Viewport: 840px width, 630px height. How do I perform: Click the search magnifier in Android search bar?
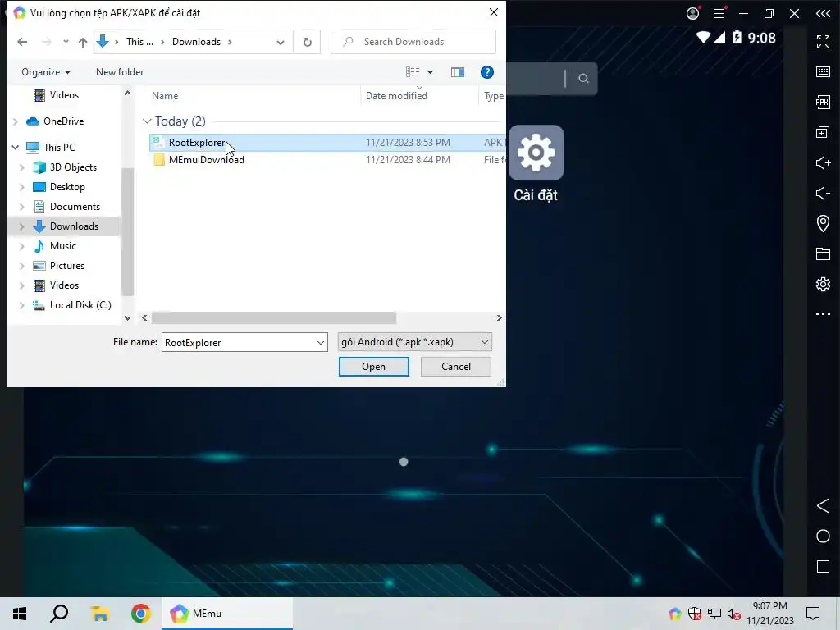(583, 79)
